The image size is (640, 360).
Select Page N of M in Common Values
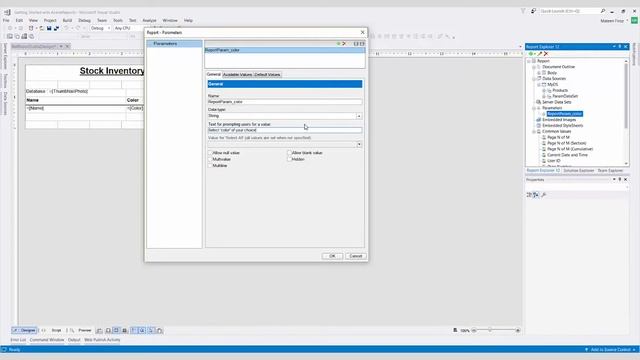558,138
